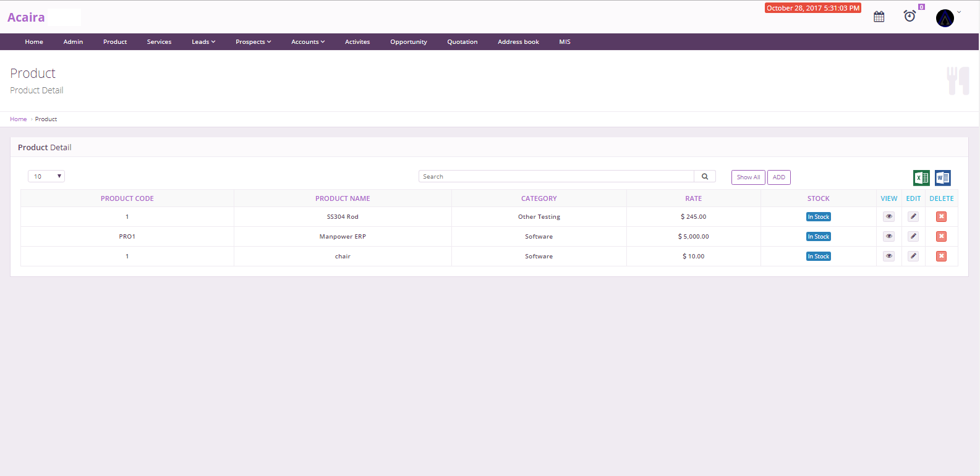View details of chair product

tap(888, 257)
